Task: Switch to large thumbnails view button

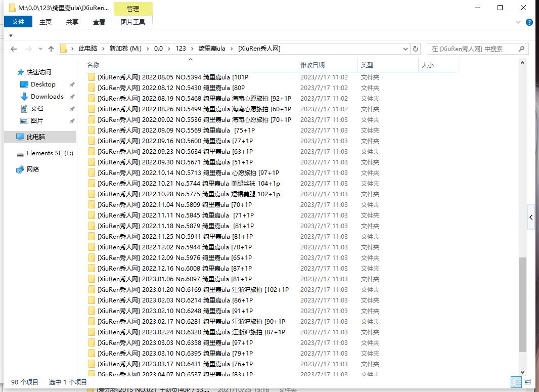Action: pyautogui.click(x=527, y=382)
